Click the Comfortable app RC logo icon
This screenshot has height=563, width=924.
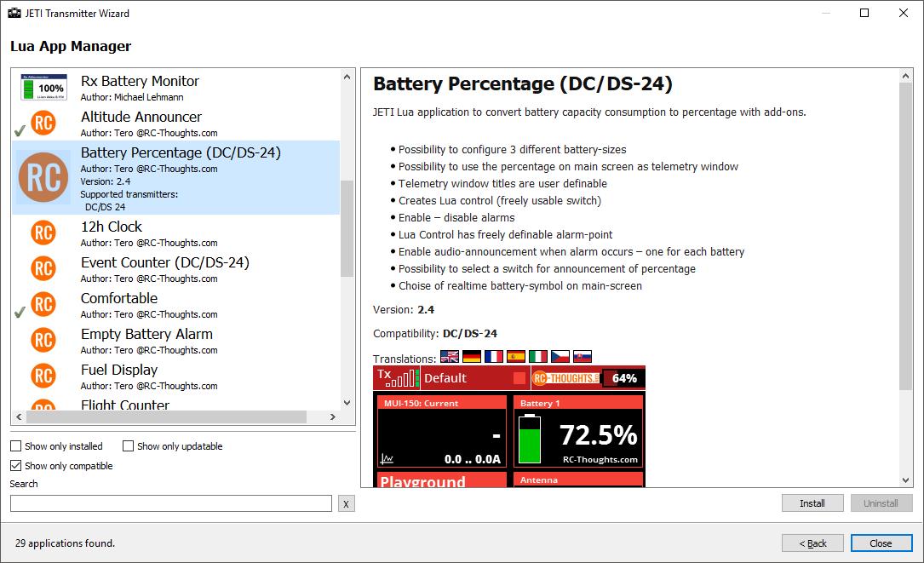(43, 305)
